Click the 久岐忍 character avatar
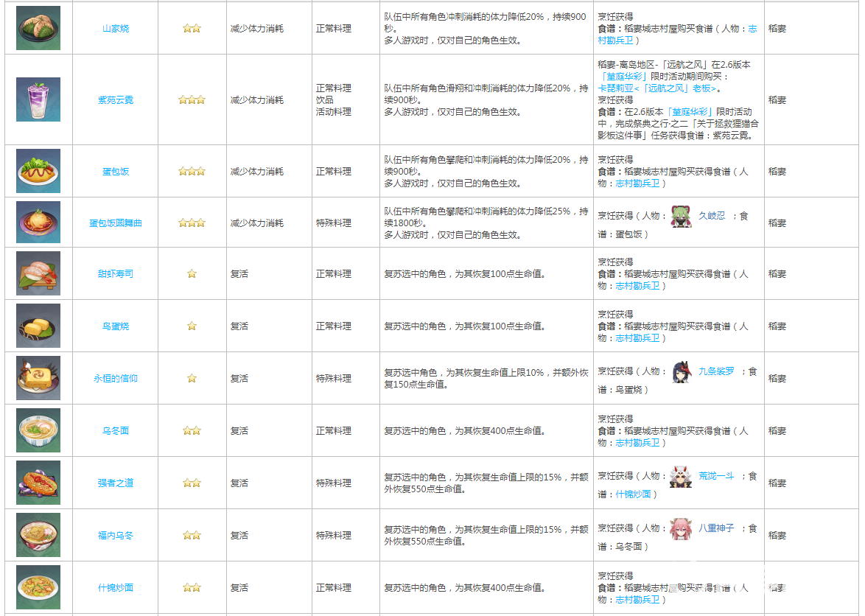865x616 pixels. [x=682, y=216]
